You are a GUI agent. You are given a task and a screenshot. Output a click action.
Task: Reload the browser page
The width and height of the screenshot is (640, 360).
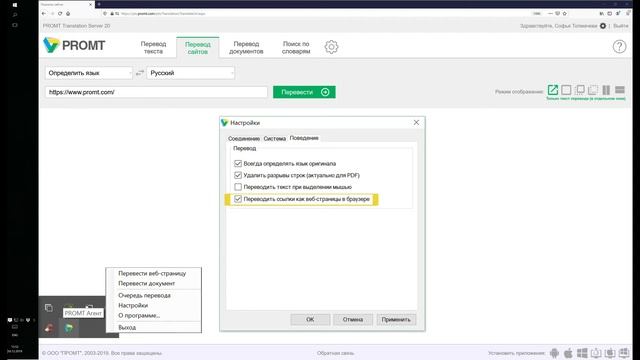pyautogui.click(x=60, y=13)
